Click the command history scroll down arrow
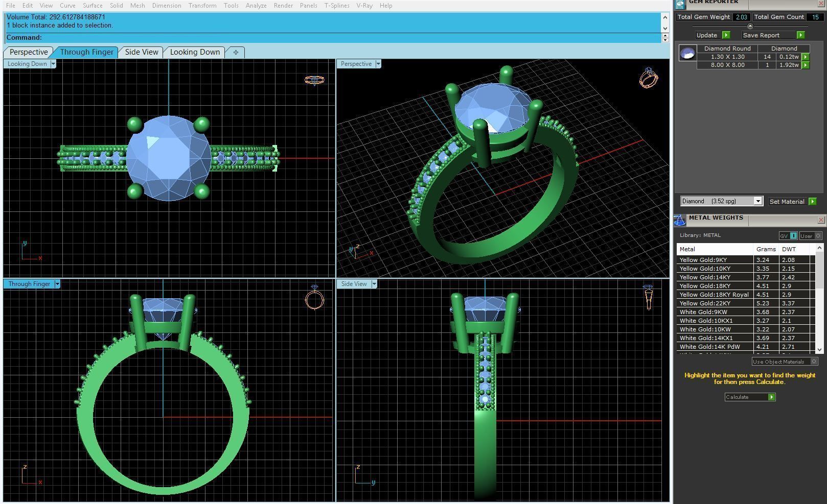Viewport: 827px width, 504px height. pos(665,28)
